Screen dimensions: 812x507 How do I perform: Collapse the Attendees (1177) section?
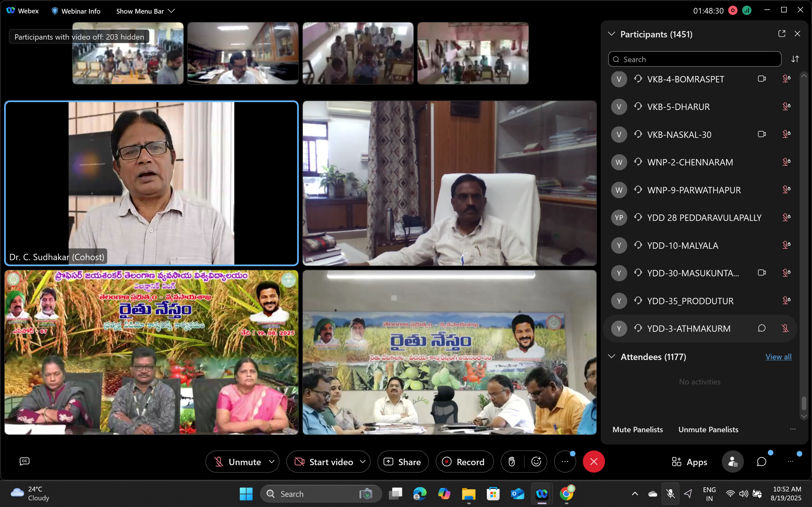coord(611,356)
